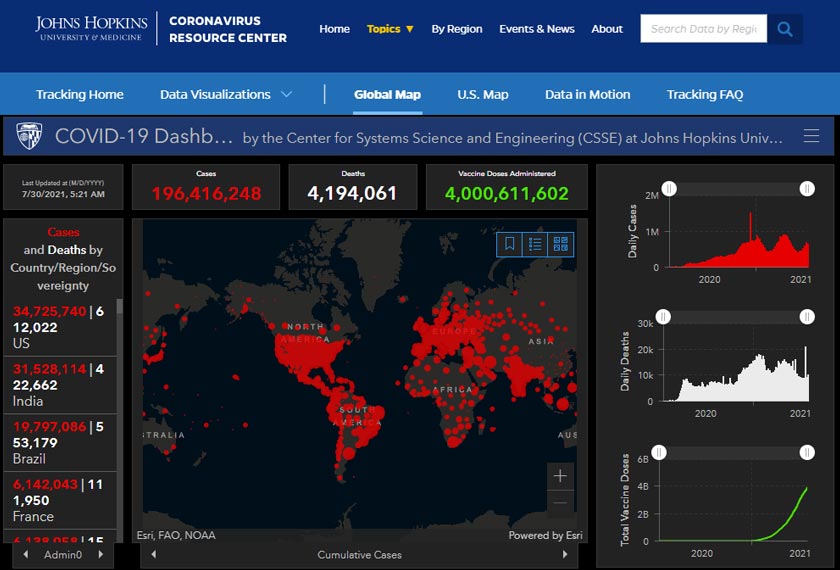Open the Tracking FAQ page
Screen dimensions: 840x570
(x=705, y=95)
